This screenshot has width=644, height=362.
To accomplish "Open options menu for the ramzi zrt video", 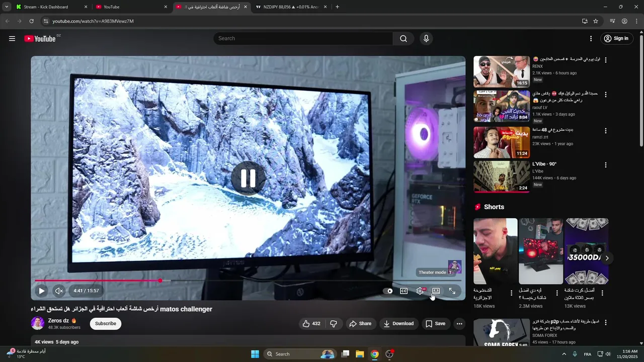I will click(x=606, y=131).
